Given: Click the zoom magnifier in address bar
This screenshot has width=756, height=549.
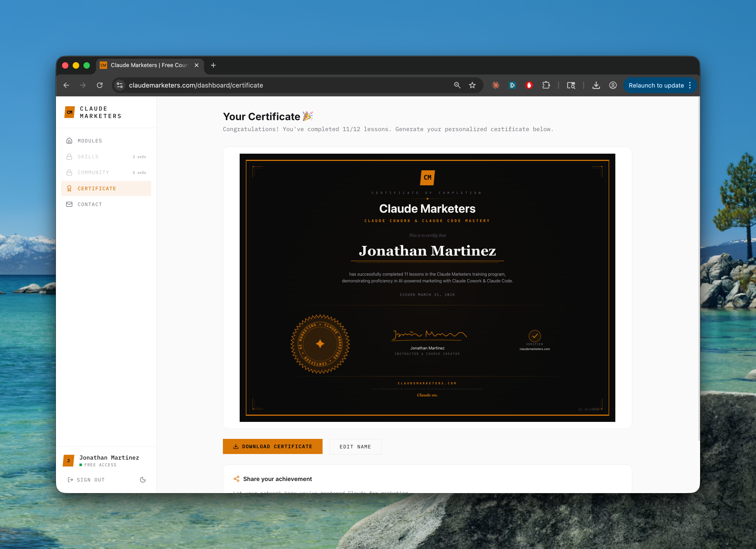Looking at the screenshot, I should coord(457,85).
